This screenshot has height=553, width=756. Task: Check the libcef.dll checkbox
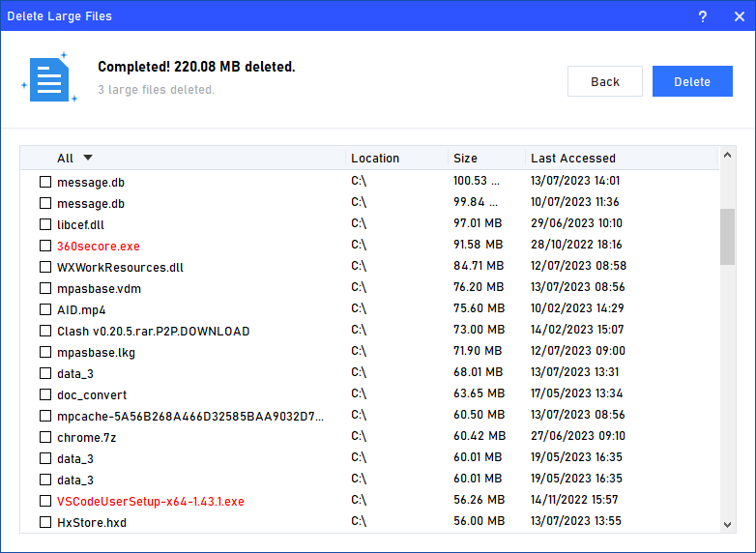point(45,224)
